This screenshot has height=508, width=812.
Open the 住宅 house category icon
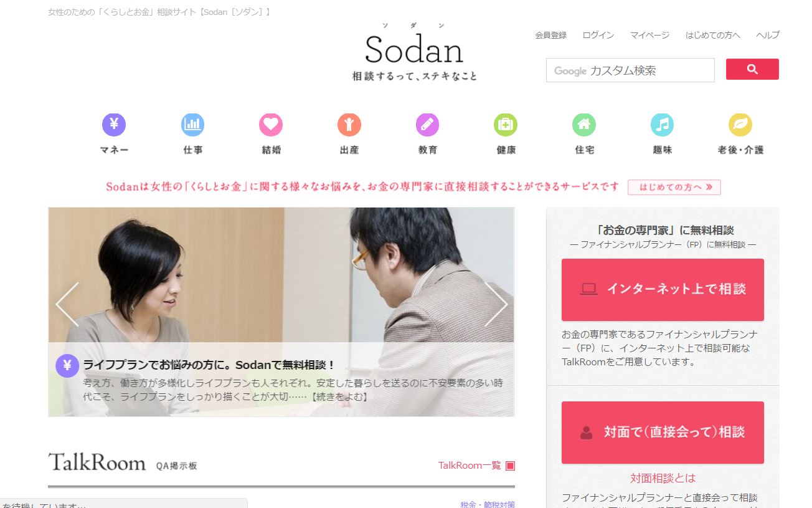tap(584, 125)
